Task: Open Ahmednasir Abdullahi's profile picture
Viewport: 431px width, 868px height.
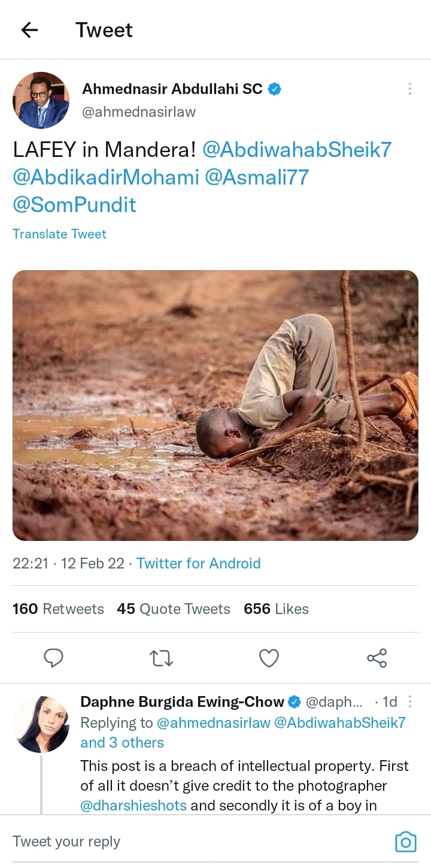Action: coord(41,100)
